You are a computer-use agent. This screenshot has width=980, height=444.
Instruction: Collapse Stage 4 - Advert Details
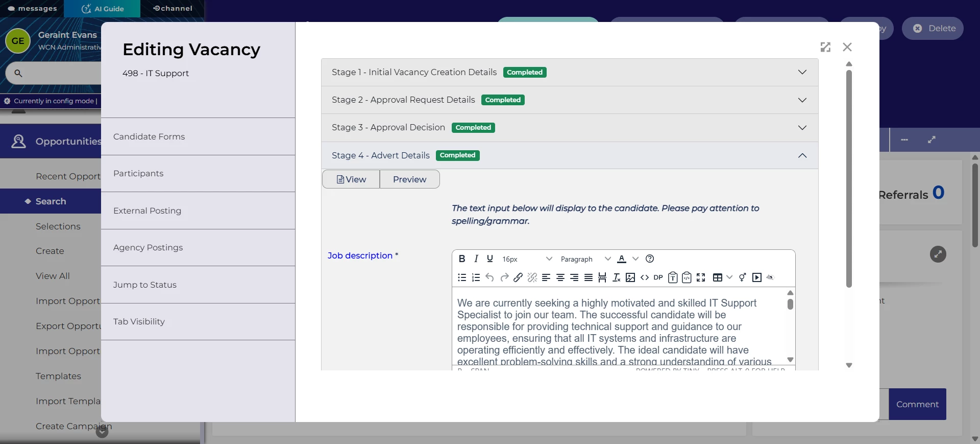[570, 155]
